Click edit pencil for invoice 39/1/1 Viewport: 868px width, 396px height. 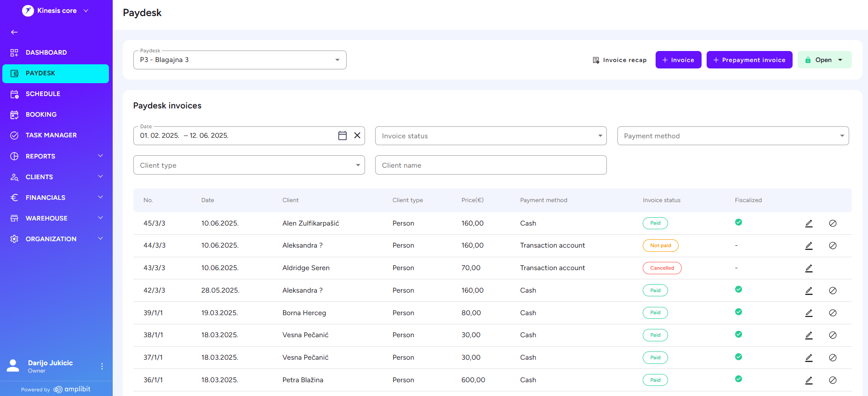[x=809, y=313]
